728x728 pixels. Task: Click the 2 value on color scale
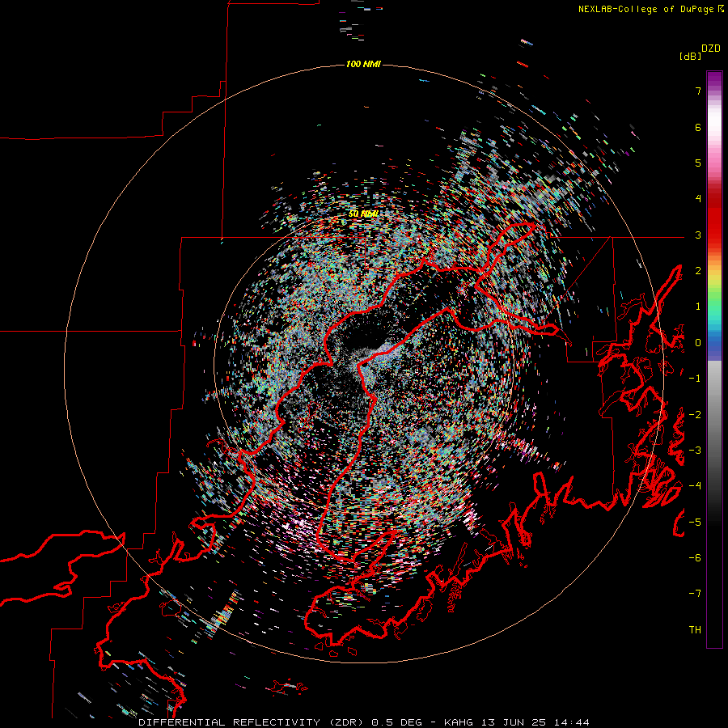[698, 271]
